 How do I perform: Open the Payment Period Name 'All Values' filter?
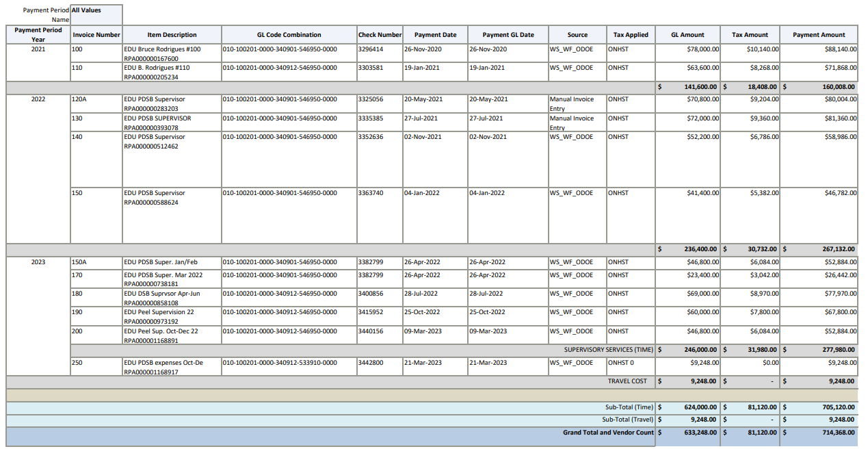point(96,11)
